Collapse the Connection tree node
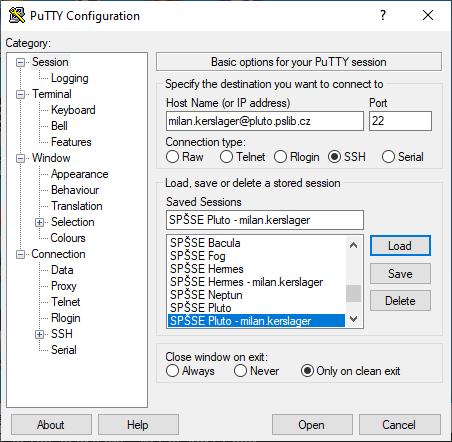Screen dimensions: 452x442 [x=21, y=254]
